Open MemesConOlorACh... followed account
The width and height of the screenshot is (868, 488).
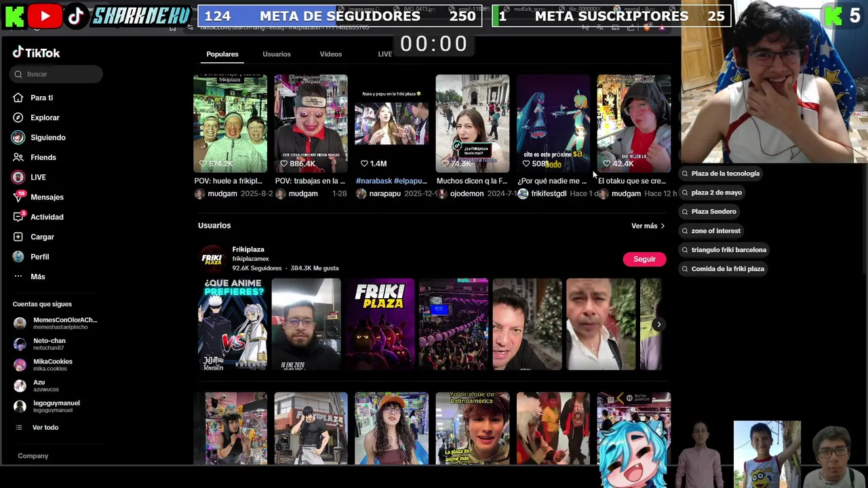56,323
